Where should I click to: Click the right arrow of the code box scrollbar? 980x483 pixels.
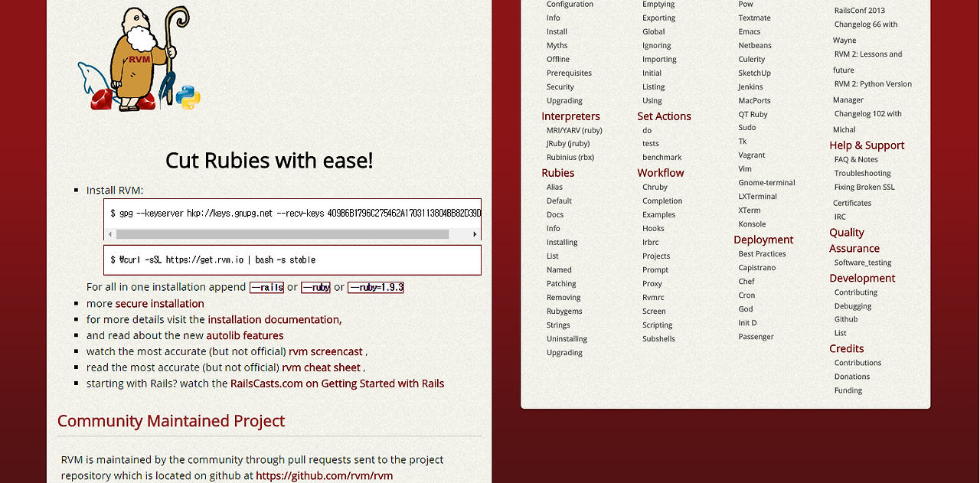click(x=475, y=234)
